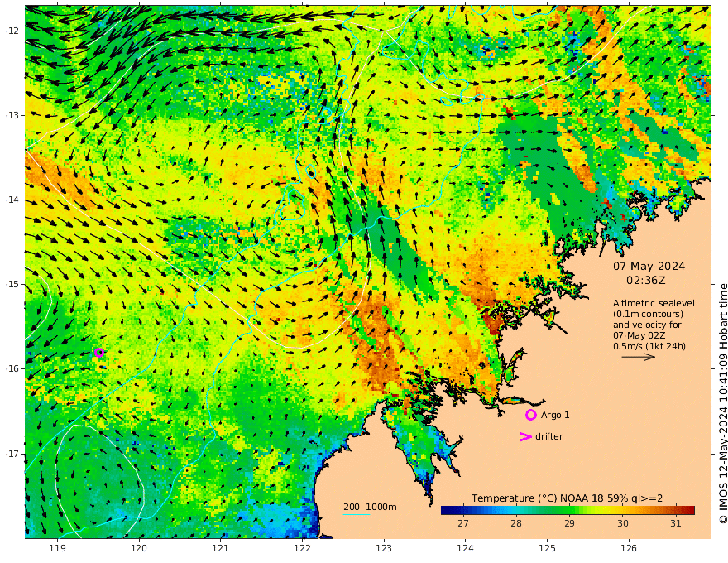This screenshot has width=728, height=563.
Task: Click the magenta Argo float marker on the map
Action: pos(99,352)
